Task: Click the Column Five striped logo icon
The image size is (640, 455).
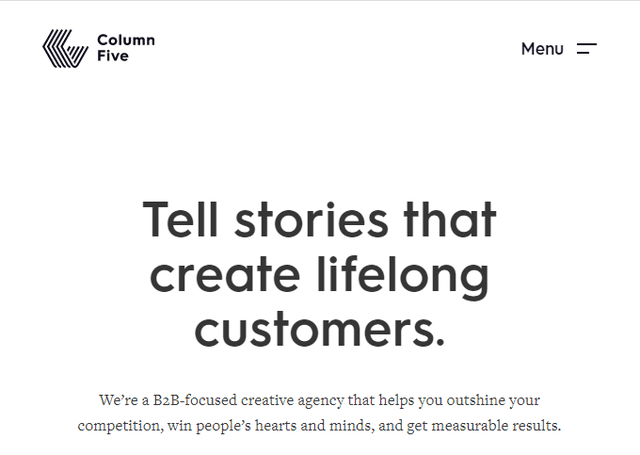Action: pos(65,48)
